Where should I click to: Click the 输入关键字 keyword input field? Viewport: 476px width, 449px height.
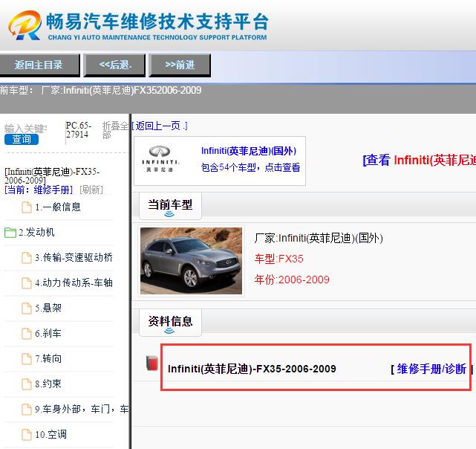pos(25,129)
